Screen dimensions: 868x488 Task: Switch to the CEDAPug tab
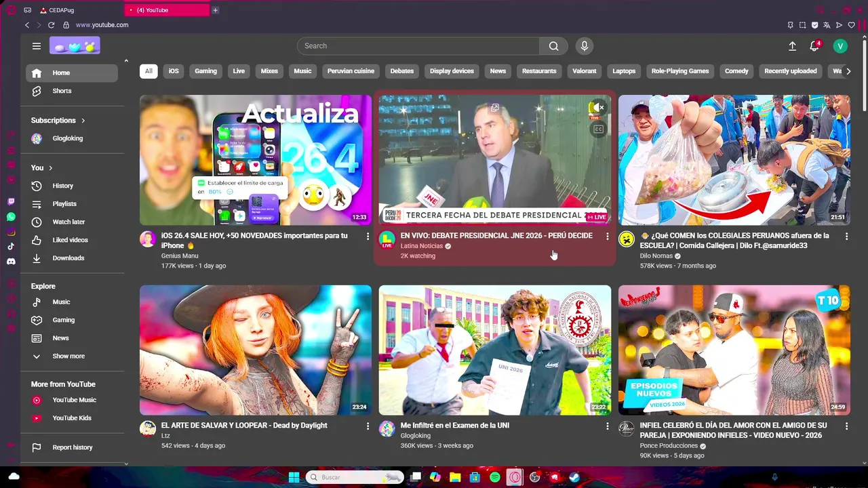pyautogui.click(x=78, y=10)
